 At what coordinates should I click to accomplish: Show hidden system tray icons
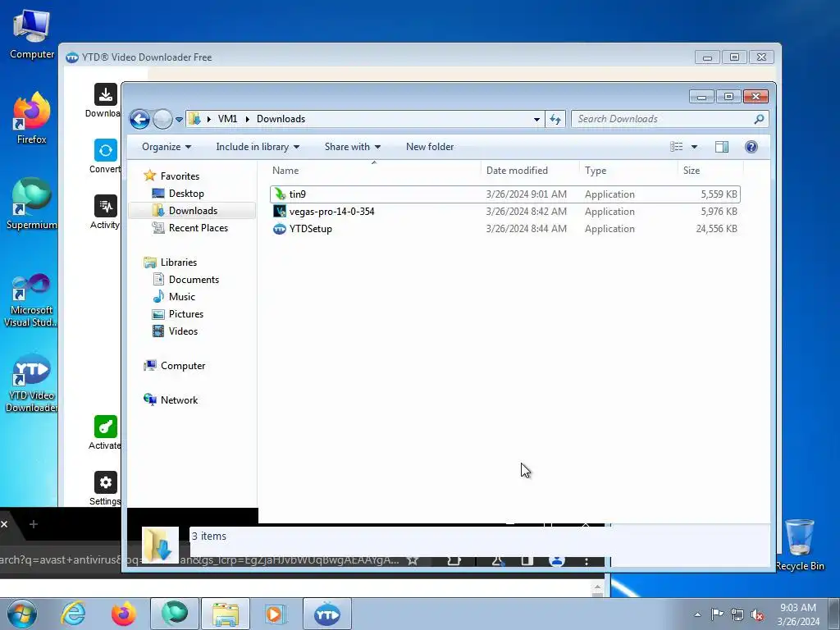[697, 614]
